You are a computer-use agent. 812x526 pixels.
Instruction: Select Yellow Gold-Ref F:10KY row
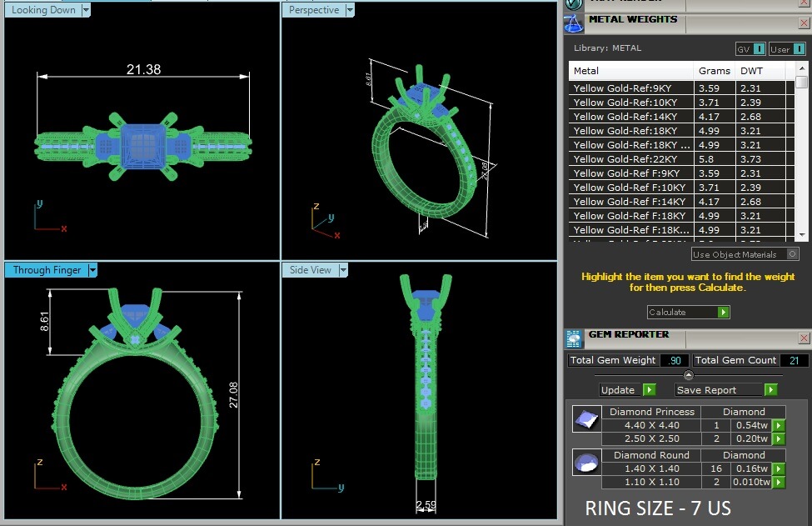coord(681,188)
